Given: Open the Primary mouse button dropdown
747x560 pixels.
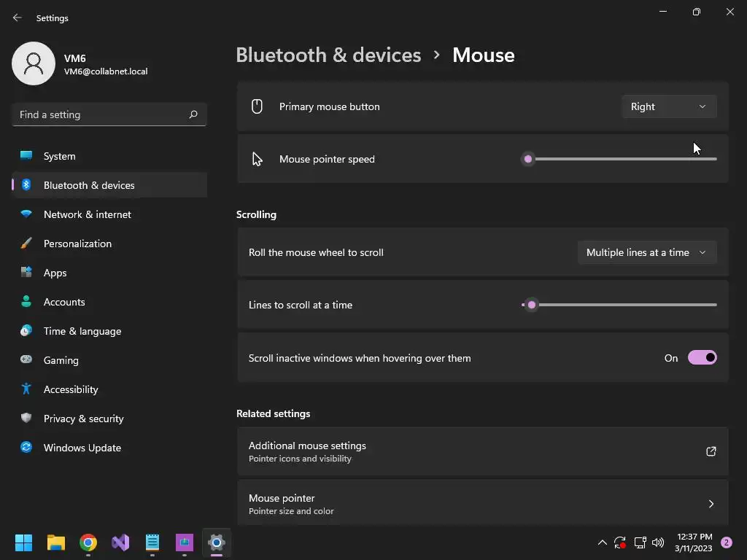Looking at the screenshot, I should [669, 106].
